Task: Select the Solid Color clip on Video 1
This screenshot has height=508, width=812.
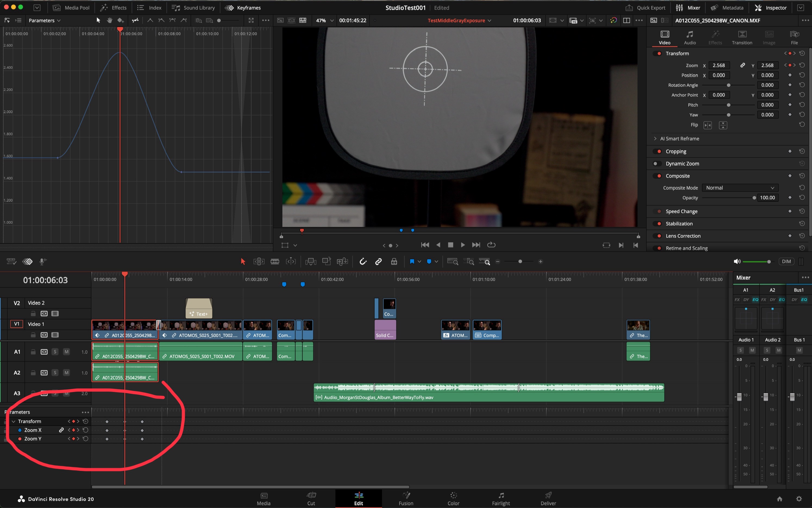Action: point(385,330)
